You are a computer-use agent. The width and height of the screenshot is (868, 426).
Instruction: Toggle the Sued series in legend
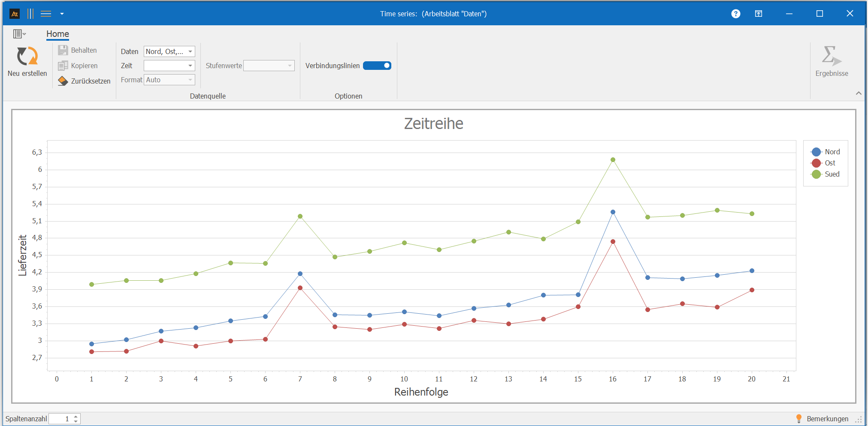click(832, 174)
